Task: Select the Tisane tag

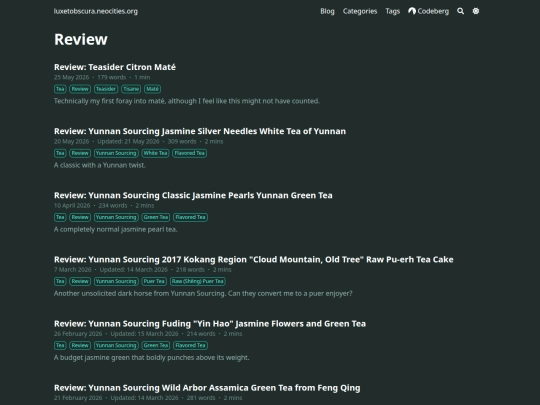Action: (x=131, y=89)
